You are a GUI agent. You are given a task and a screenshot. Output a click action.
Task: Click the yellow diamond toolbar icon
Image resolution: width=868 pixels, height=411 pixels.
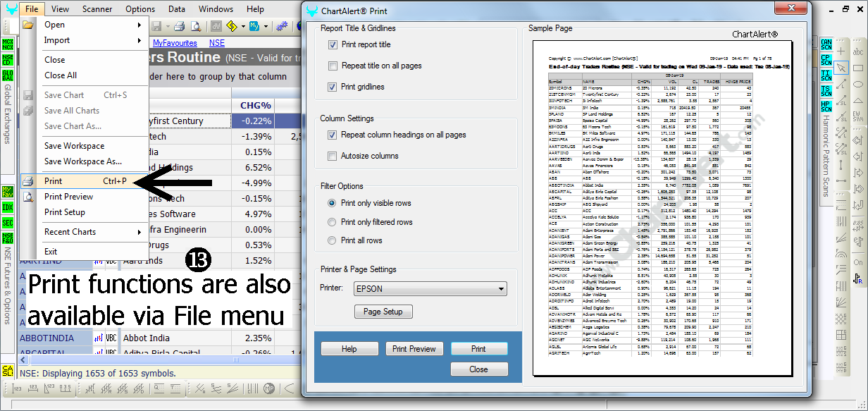tap(232, 26)
